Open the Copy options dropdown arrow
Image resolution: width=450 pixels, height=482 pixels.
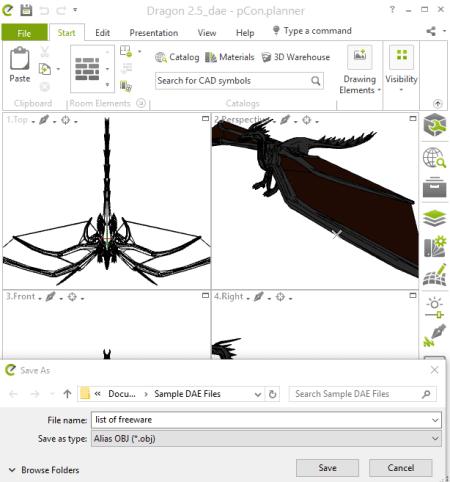coord(58,69)
